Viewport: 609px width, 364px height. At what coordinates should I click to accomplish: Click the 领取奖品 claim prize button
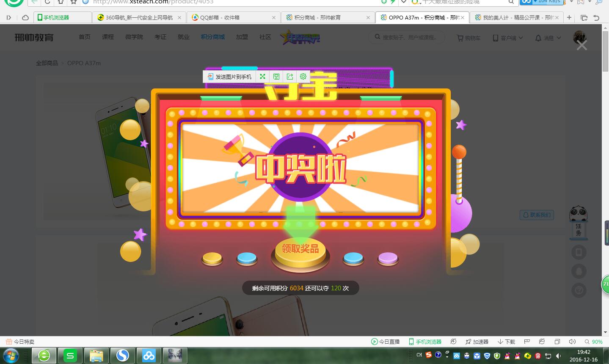tap(300, 249)
